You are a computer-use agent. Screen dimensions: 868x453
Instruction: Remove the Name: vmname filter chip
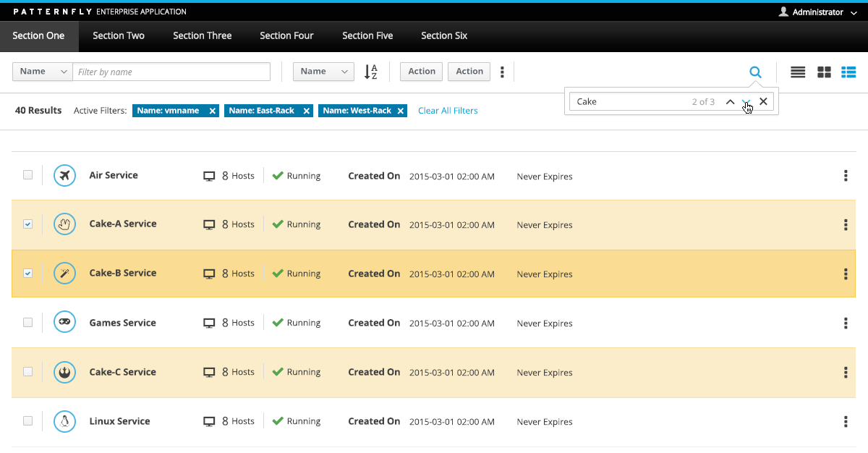[x=212, y=111]
